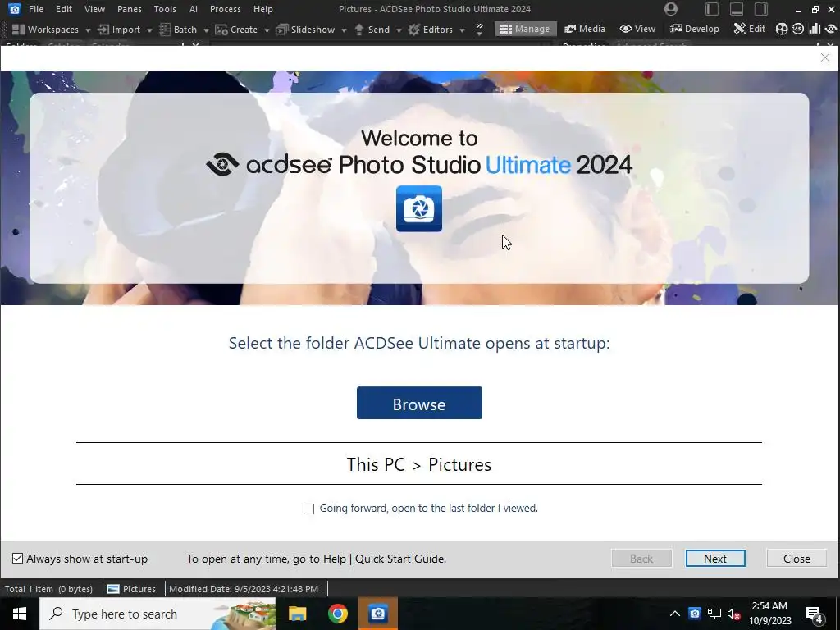Open the Edit menu
Screen dimensions: 840x630
[x=64, y=9]
